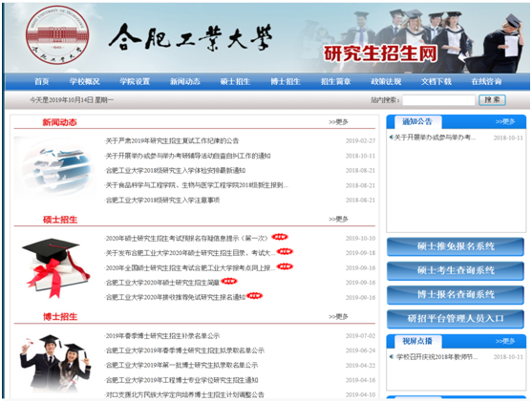This screenshot has width=532, height=403.
Task: Click the 搜索 button
Action: click(x=492, y=100)
